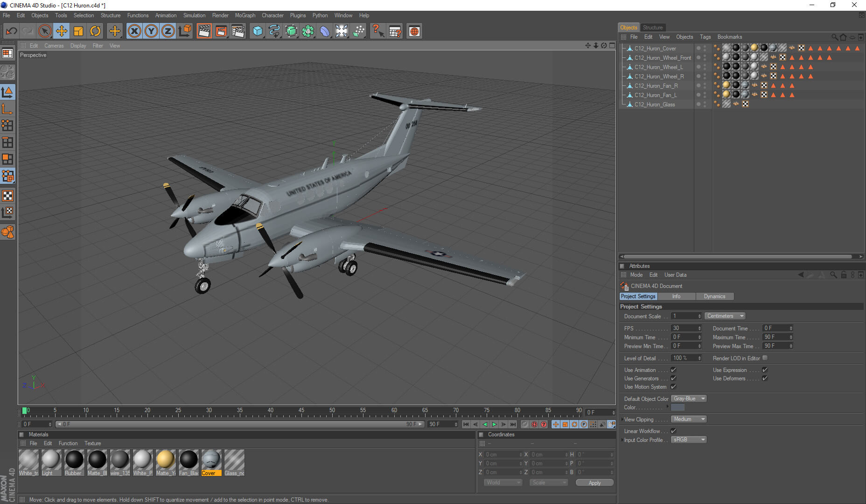Open the World coordinate dropdown
866x504 pixels.
(x=503, y=483)
